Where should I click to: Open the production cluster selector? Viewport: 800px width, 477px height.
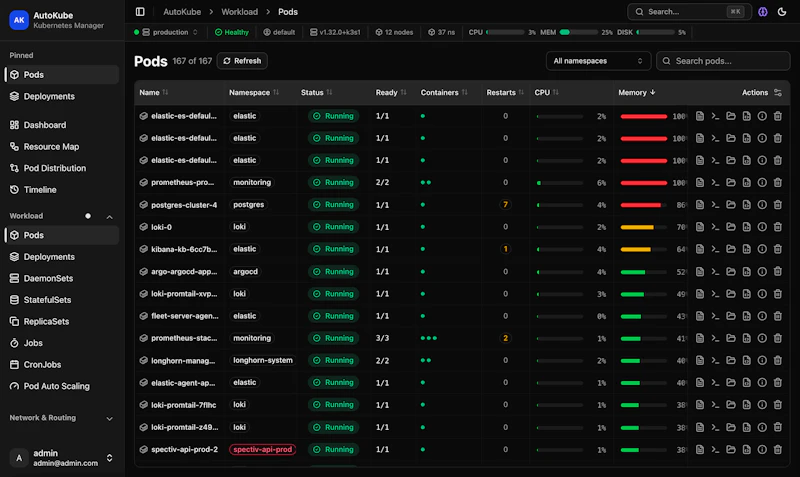(166, 32)
